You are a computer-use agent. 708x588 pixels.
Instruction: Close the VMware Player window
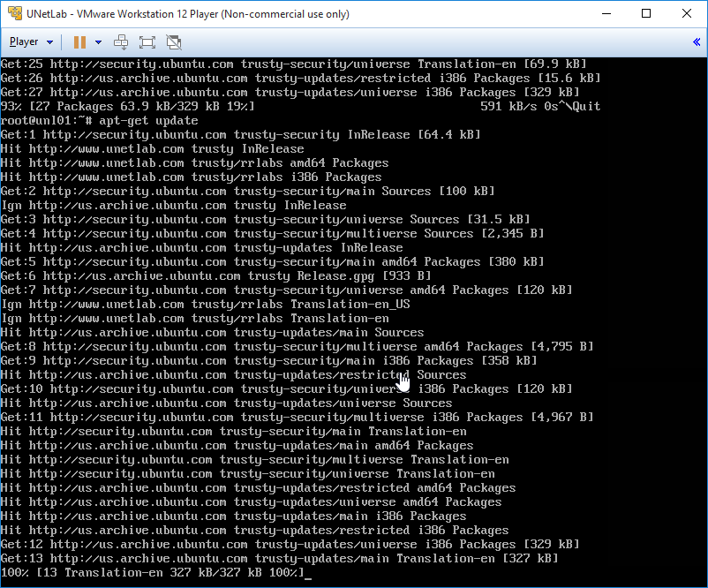(x=686, y=13)
